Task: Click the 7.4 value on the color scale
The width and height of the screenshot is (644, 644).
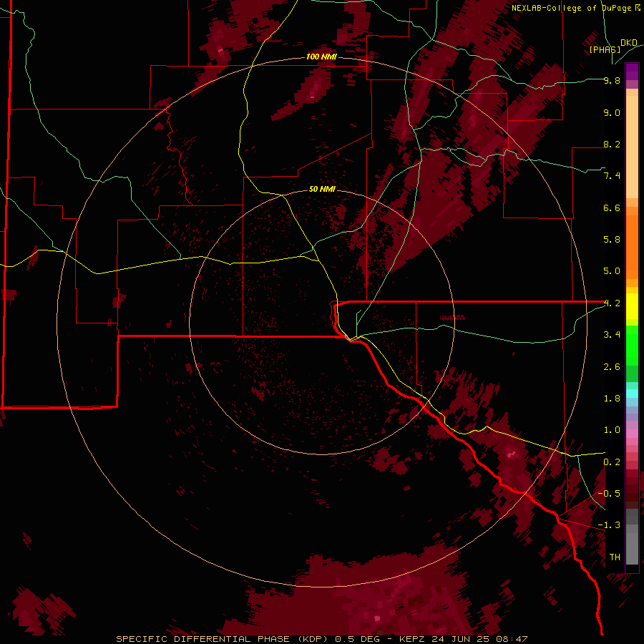Action: tap(612, 176)
